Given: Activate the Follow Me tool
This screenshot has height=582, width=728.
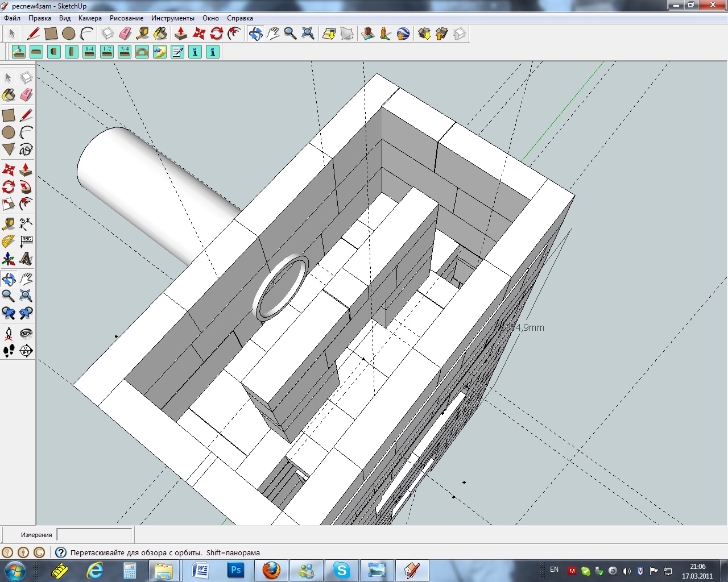Looking at the screenshot, I should click(26, 187).
